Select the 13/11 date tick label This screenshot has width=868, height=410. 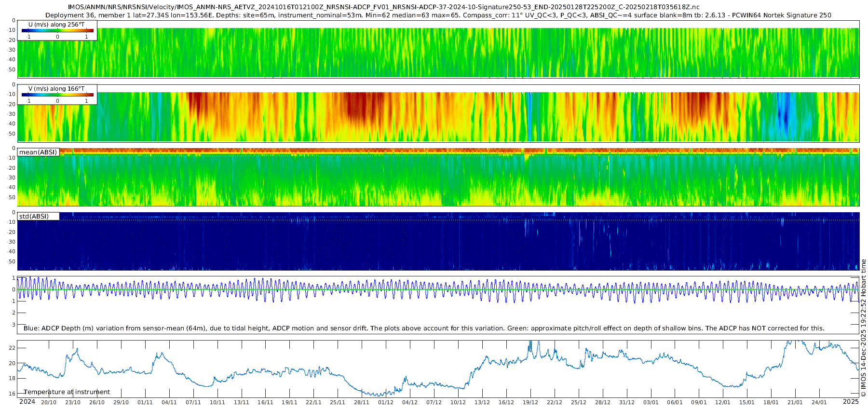[241, 402]
